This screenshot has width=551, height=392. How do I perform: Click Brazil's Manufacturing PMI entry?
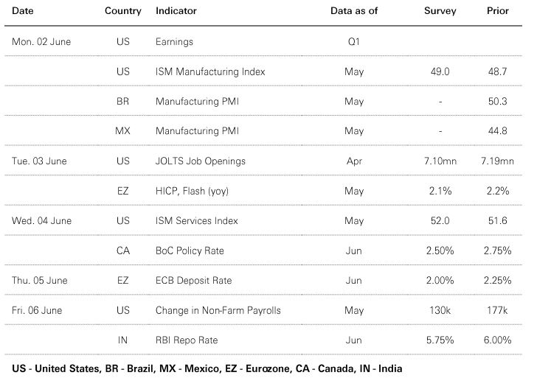[197, 102]
